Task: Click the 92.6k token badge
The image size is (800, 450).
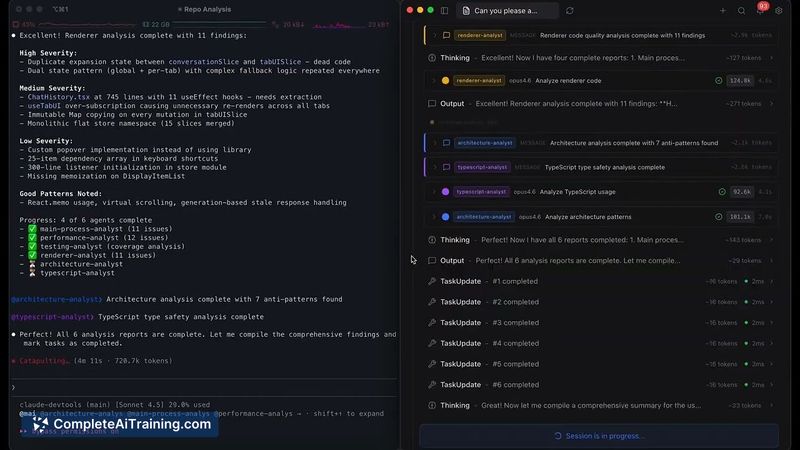Action: pos(742,192)
